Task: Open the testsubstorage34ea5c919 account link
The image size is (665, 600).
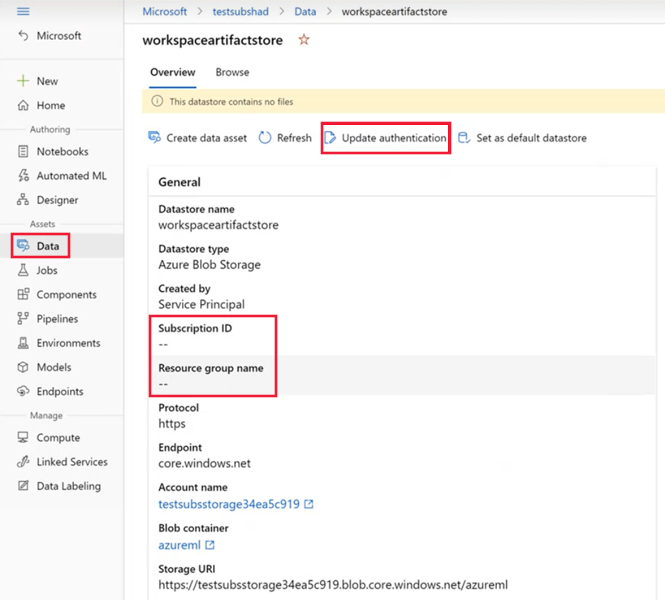Action: click(229, 505)
